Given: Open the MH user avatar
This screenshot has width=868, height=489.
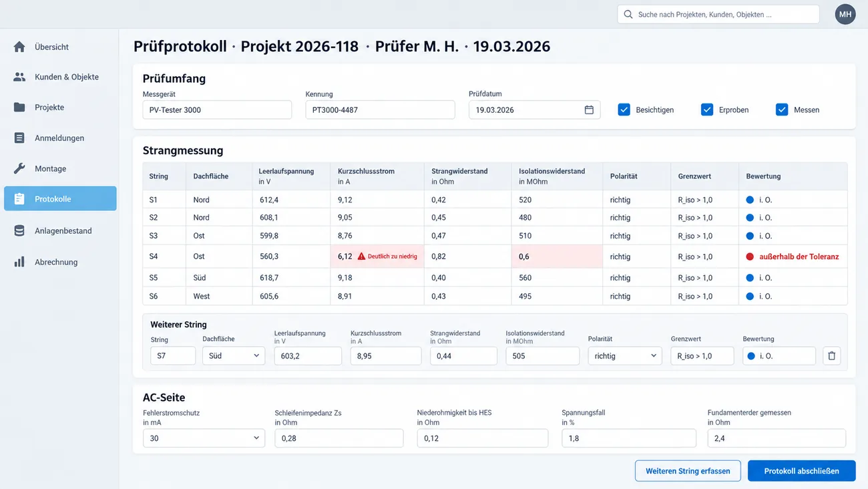Looking at the screenshot, I should point(845,14).
